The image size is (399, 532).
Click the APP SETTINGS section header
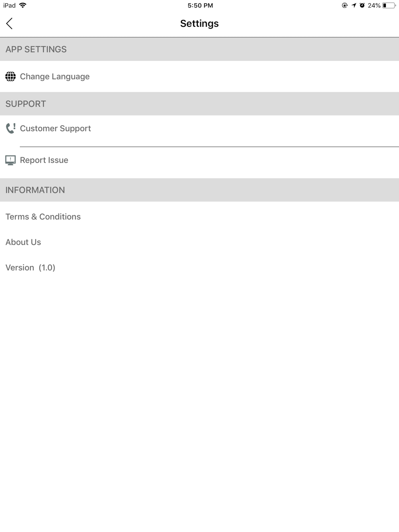pyautogui.click(x=199, y=49)
